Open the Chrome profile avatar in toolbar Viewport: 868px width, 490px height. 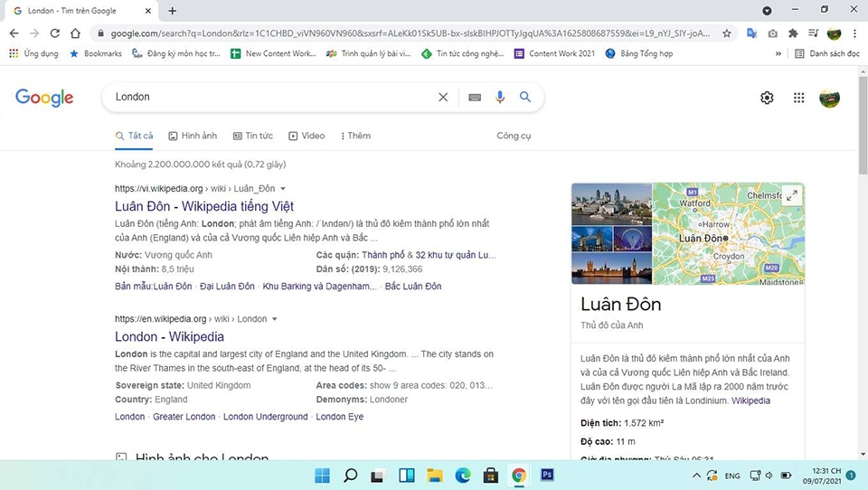pyautogui.click(x=834, y=33)
